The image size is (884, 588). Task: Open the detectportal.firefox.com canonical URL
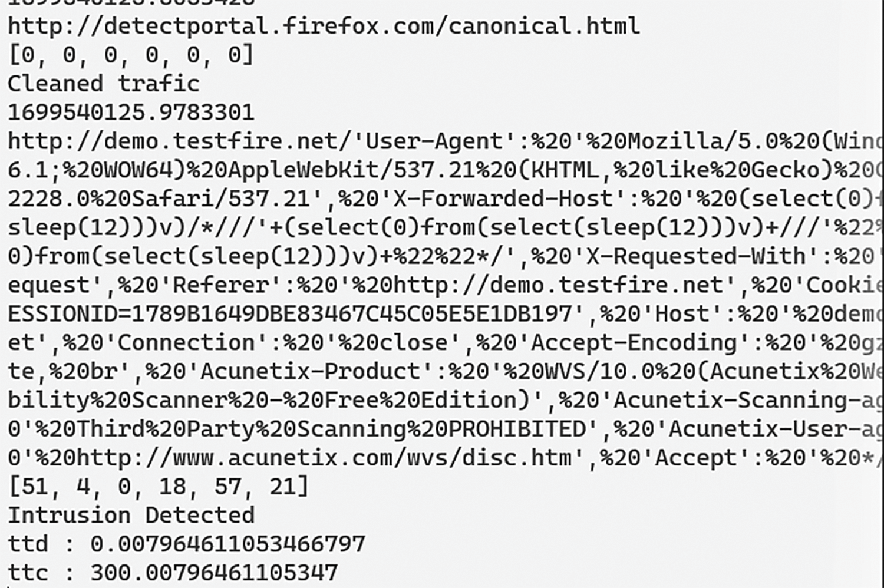pos(323,27)
